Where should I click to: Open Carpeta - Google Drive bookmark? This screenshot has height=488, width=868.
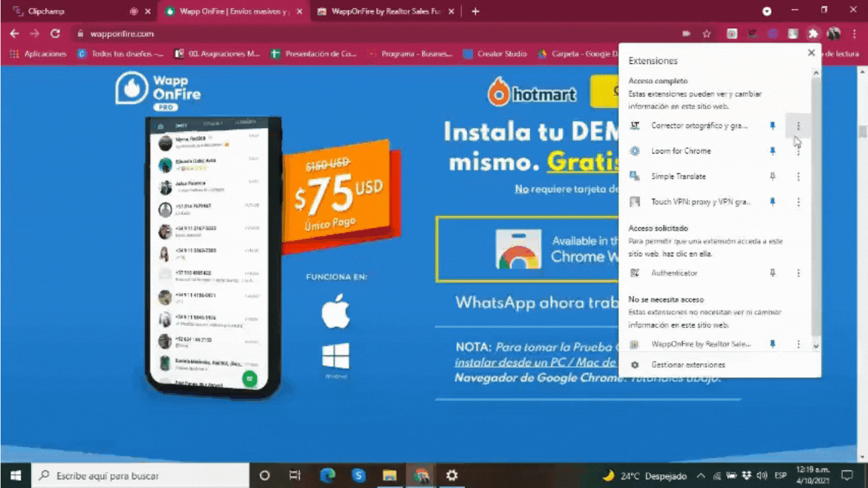click(x=577, y=54)
